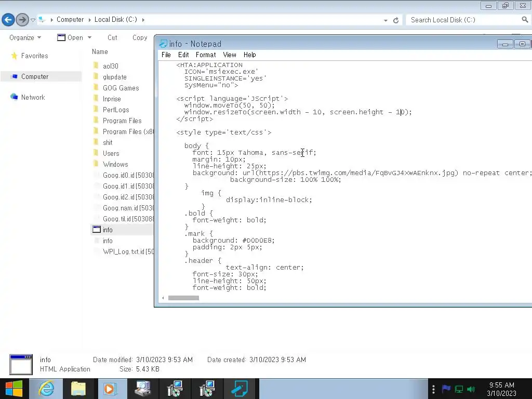Click the Program Files folder icon
Screen dimensions: 532x399
[96, 121]
